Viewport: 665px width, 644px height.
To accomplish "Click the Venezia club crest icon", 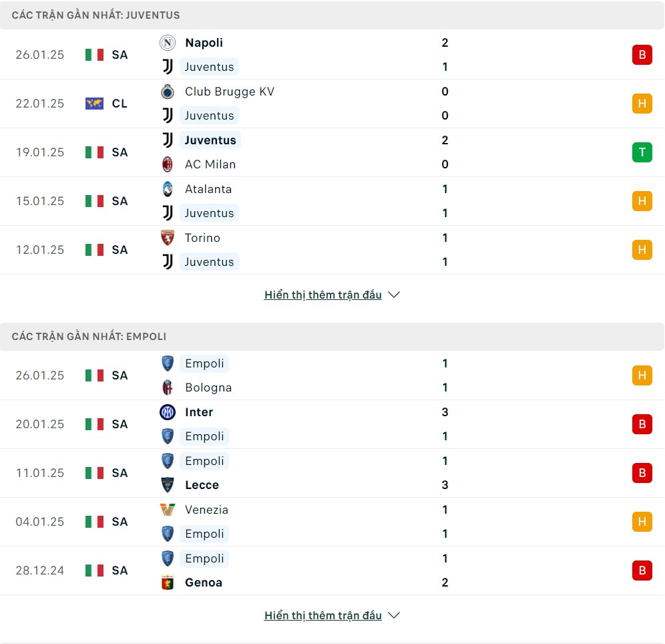I will point(168,510).
